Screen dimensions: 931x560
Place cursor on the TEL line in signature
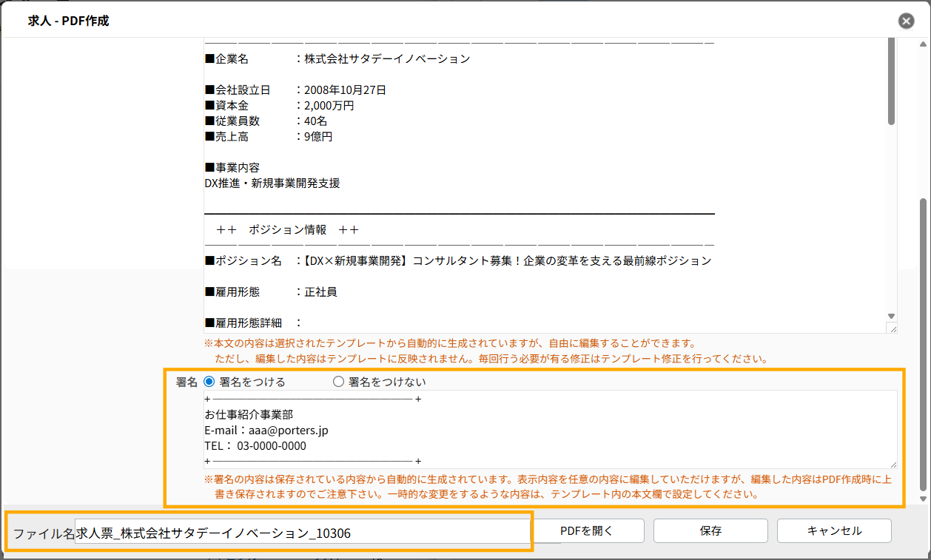255,446
